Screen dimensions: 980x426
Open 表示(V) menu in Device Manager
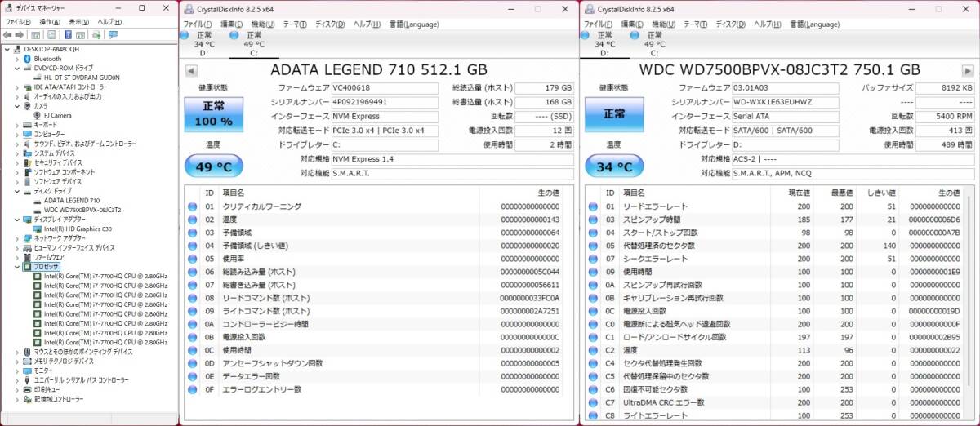79,21
